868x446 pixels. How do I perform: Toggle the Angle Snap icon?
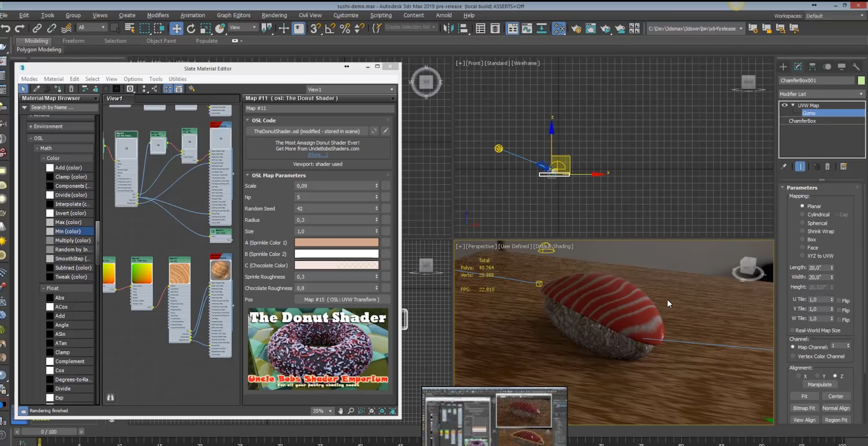coord(330,29)
